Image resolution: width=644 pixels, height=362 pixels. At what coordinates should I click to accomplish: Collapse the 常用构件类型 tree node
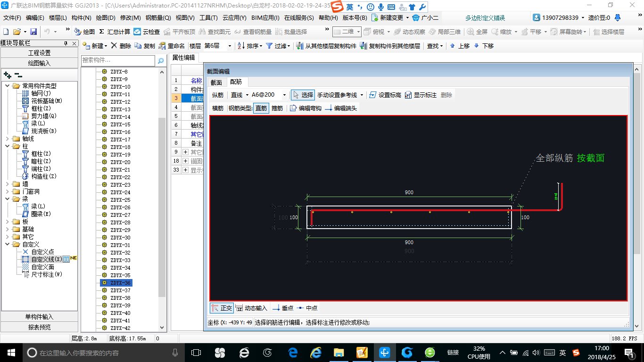(x=7, y=86)
